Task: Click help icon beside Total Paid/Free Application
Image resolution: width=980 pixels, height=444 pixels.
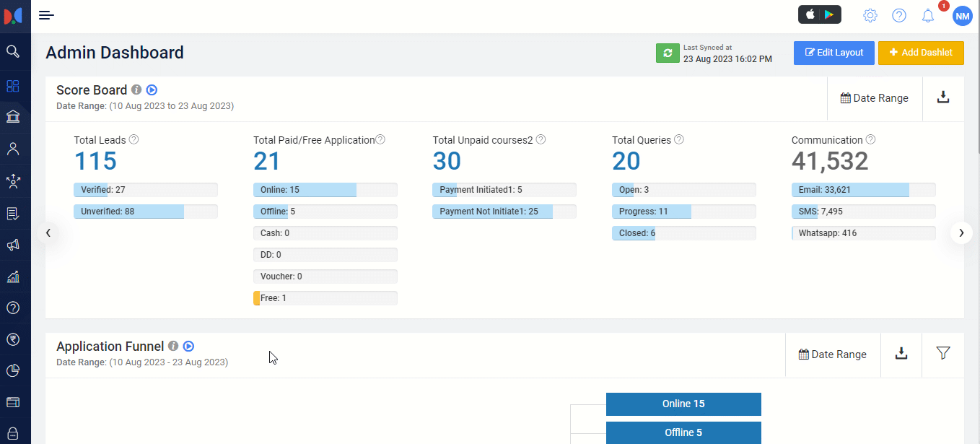Action: click(x=380, y=139)
